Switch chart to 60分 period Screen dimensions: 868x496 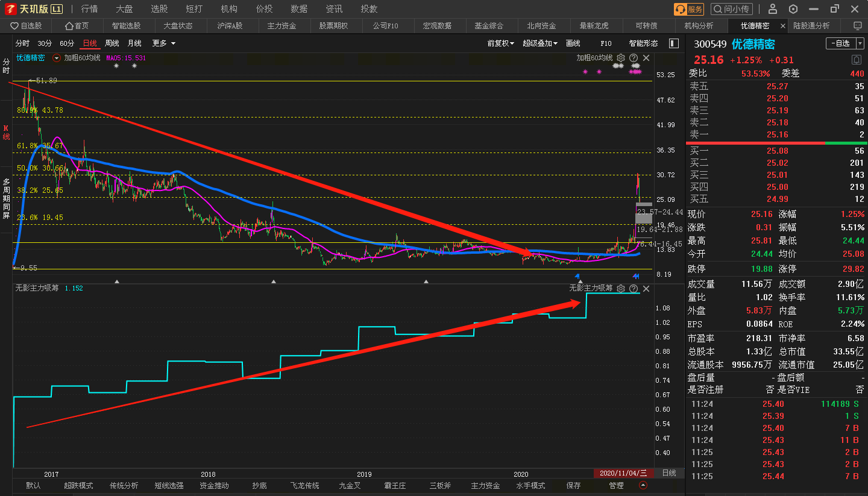pyautogui.click(x=67, y=43)
